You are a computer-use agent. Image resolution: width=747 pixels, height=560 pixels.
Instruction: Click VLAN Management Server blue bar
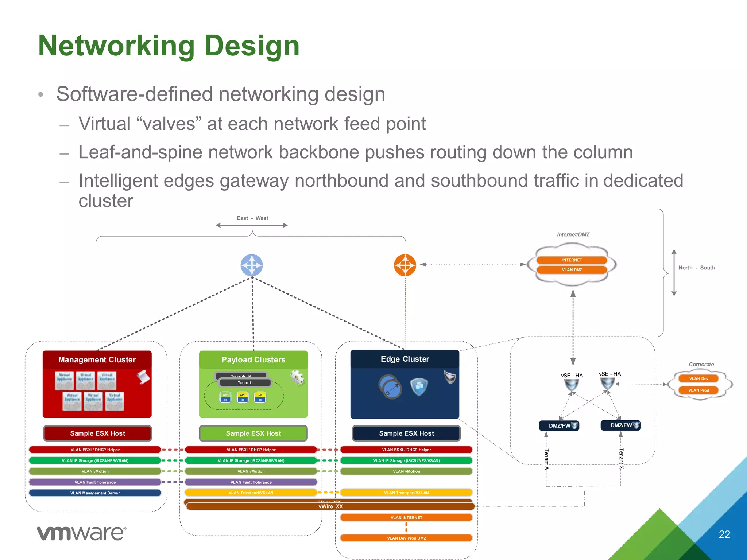pyautogui.click(x=95, y=493)
